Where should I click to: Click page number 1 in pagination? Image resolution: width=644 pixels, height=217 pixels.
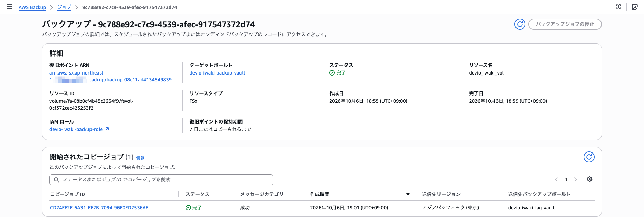pyautogui.click(x=566, y=179)
